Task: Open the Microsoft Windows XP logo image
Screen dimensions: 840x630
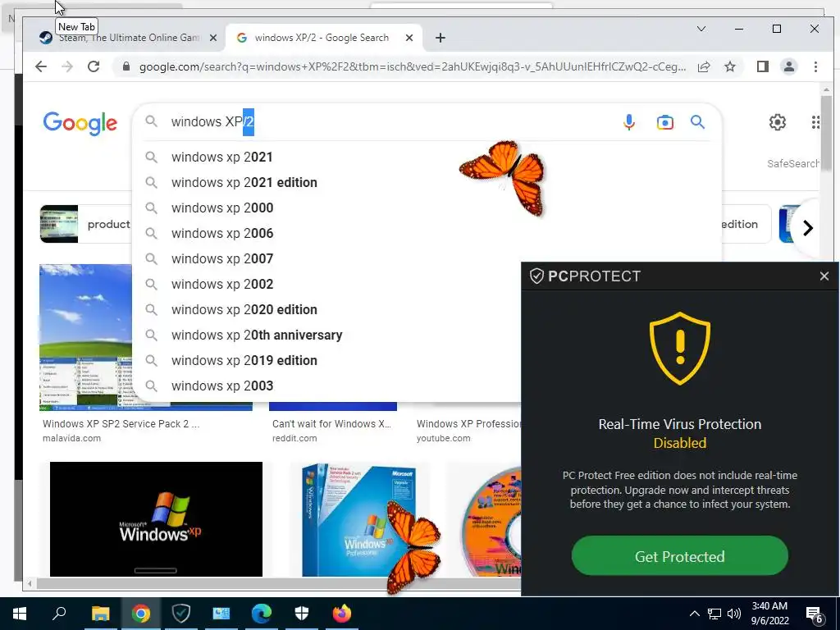Action: pos(156,519)
